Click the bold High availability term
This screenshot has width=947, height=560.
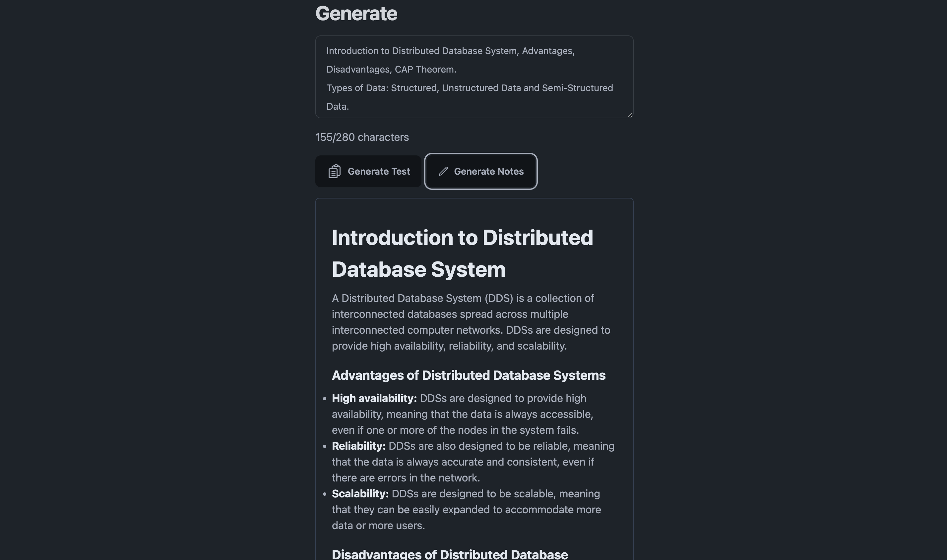pos(374,399)
